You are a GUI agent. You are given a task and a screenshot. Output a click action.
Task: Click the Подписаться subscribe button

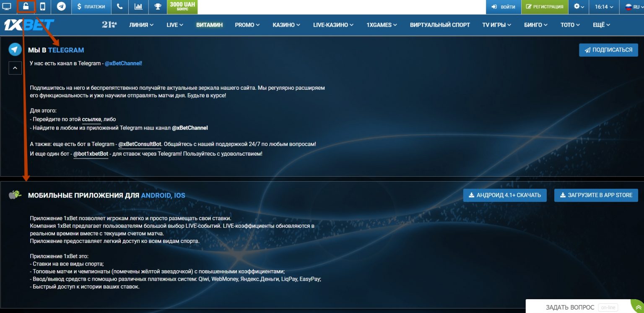tap(608, 50)
